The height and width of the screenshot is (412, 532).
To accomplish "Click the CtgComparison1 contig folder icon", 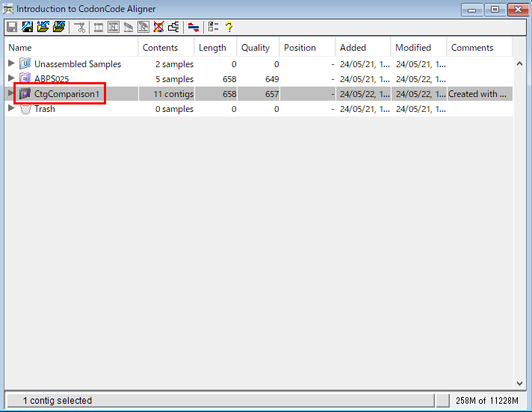I will click(x=25, y=94).
